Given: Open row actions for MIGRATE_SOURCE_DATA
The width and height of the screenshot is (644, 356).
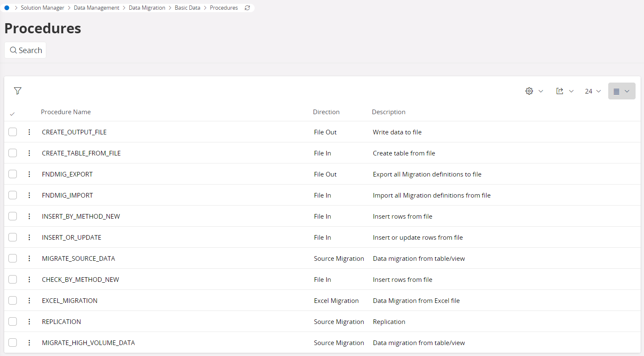Looking at the screenshot, I should click(x=29, y=258).
